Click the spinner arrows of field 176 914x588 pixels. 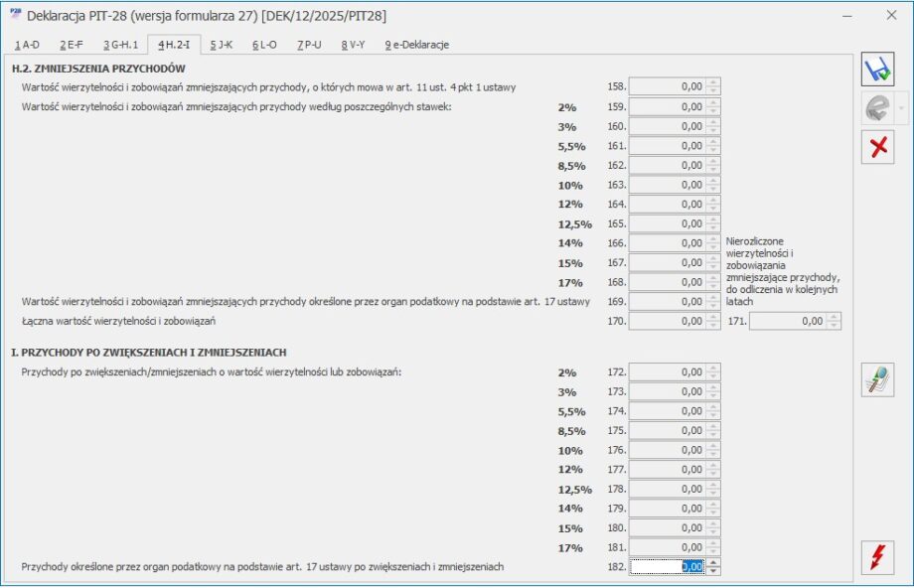pyautogui.click(x=713, y=450)
